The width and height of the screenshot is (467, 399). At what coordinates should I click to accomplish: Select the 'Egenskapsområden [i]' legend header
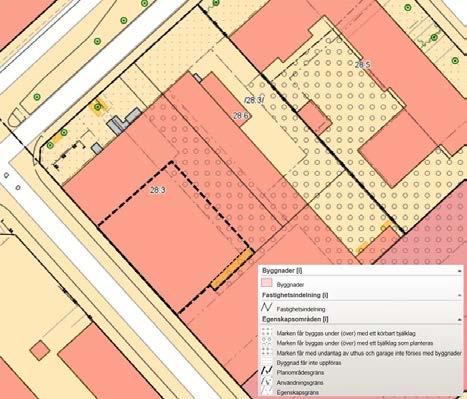[x=295, y=319]
